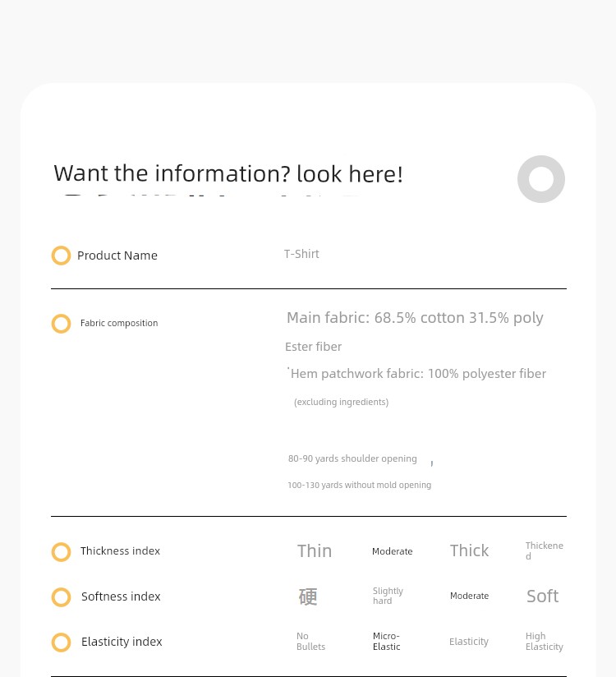
Task: Select the No Bullets elasticity option
Action: pos(310,641)
